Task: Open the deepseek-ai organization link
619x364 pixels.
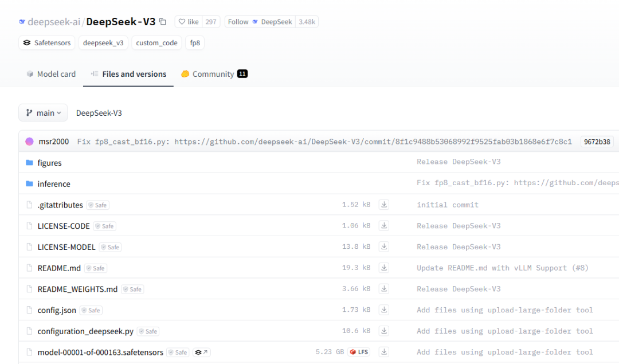Action: [x=54, y=21]
